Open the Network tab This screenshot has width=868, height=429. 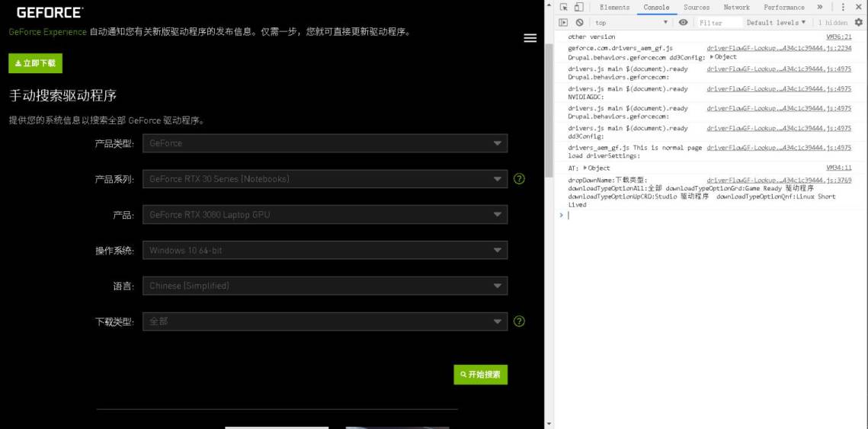point(736,7)
